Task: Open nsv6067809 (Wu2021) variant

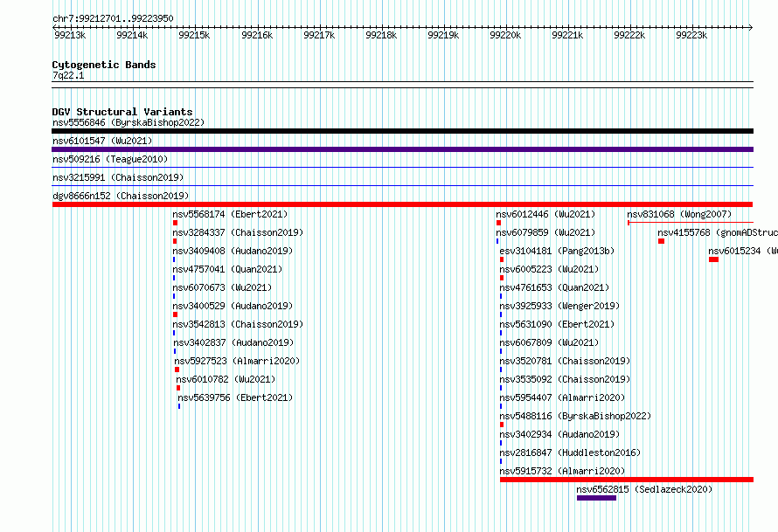Action: (549, 342)
